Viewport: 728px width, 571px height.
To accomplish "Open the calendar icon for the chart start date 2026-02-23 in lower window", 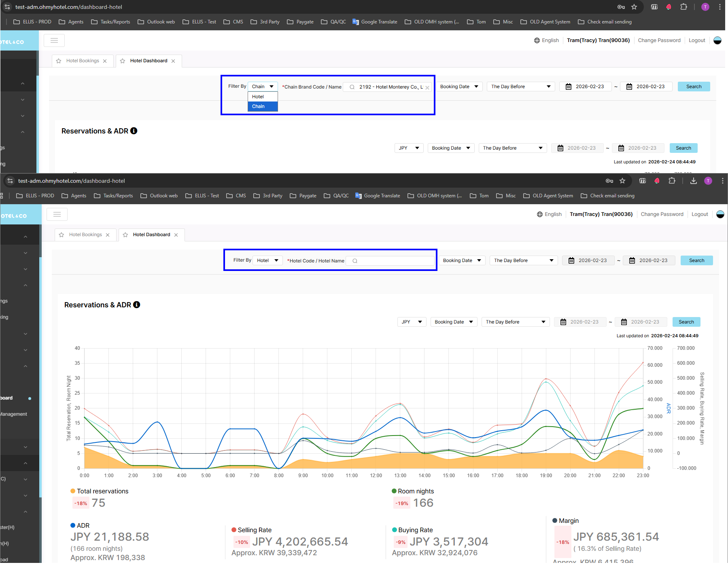I will tap(563, 322).
